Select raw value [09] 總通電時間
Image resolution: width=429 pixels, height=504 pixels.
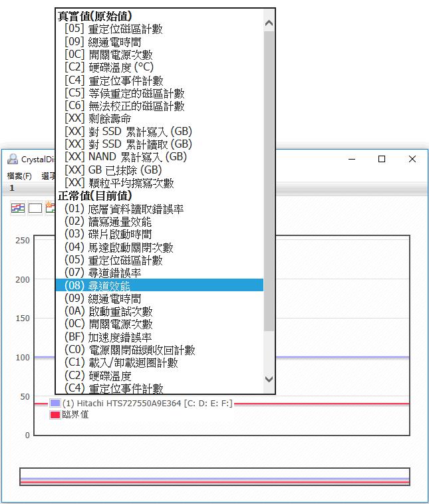(x=160, y=42)
